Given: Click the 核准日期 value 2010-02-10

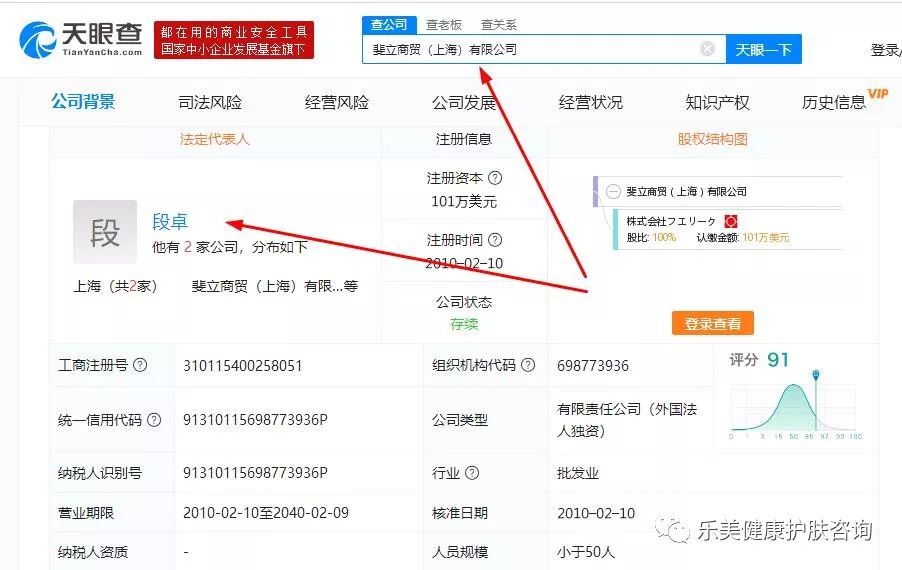Looking at the screenshot, I should [x=596, y=512].
